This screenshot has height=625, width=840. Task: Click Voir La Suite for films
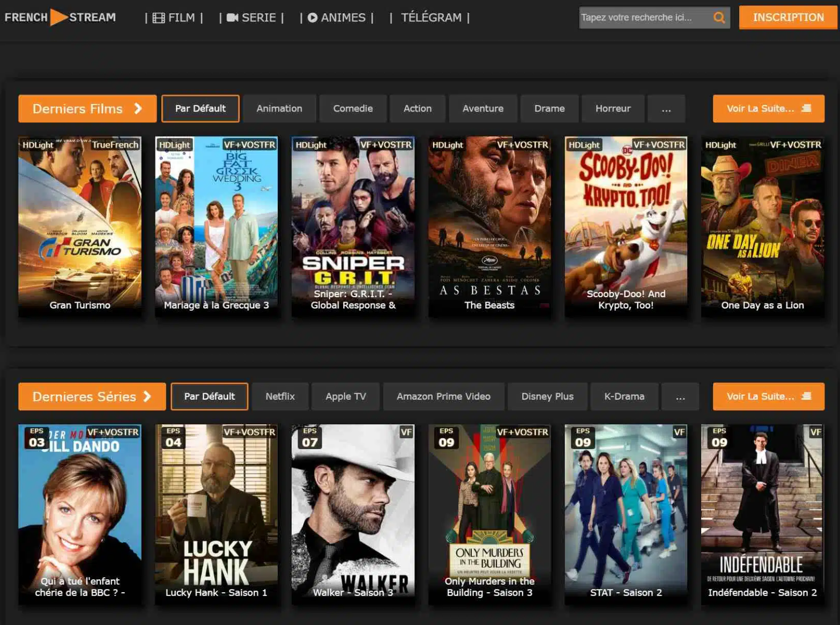[x=768, y=109]
